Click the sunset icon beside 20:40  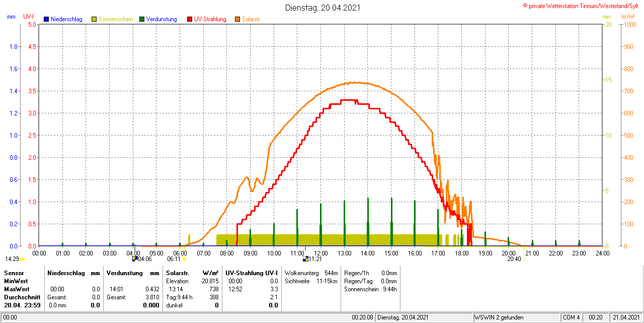click(525, 259)
